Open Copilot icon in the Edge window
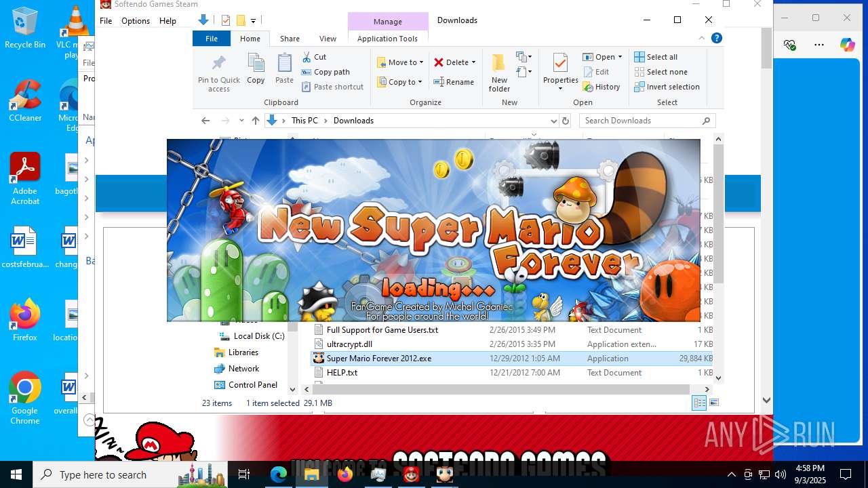 (x=847, y=45)
